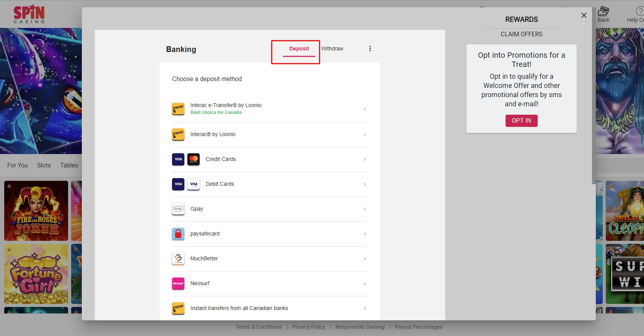Screen dimensions: 644x336
Task: Close the banking overlay with X
Action: click(584, 15)
